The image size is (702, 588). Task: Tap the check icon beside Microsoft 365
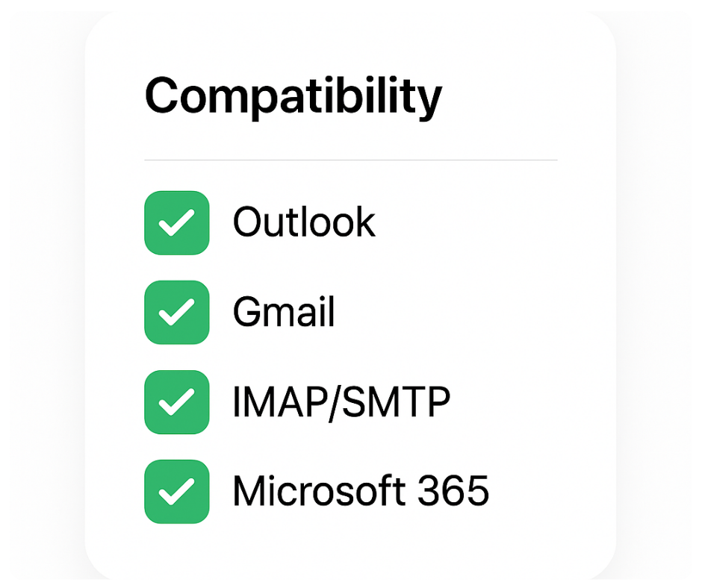coord(176,491)
